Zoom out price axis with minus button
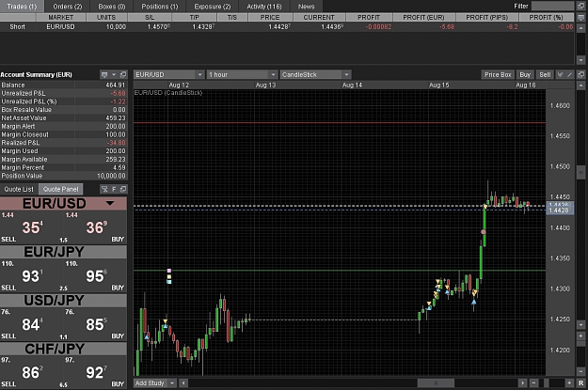Image resolution: width=588 pixels, height=390 pixels. [x=580, y=371]
